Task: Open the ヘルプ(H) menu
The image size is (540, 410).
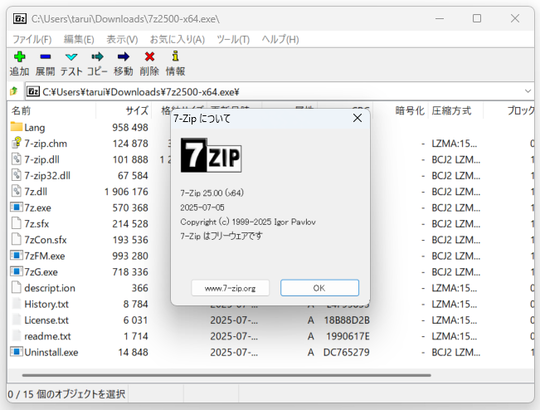Action: [x=280, y=40]
